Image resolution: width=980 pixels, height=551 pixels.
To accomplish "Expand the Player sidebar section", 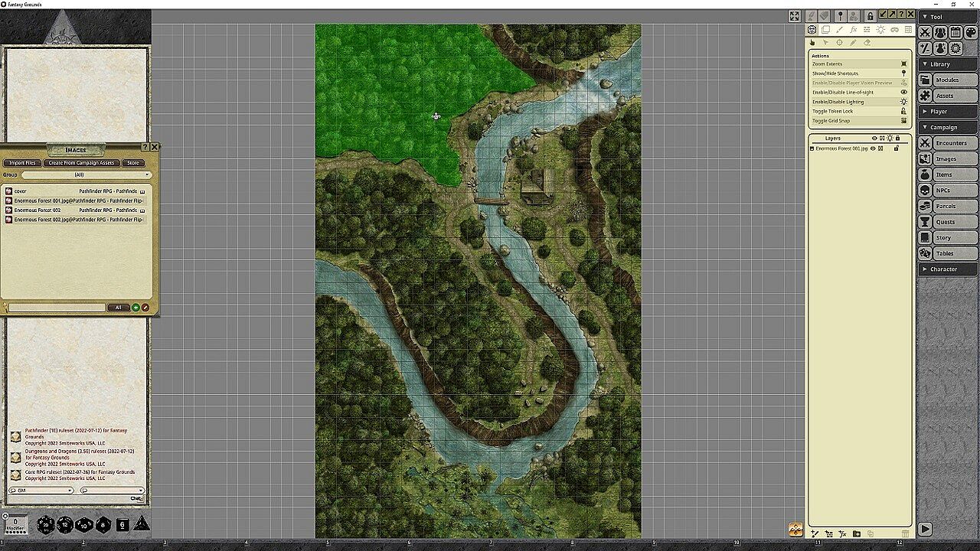I will point(948,112).
